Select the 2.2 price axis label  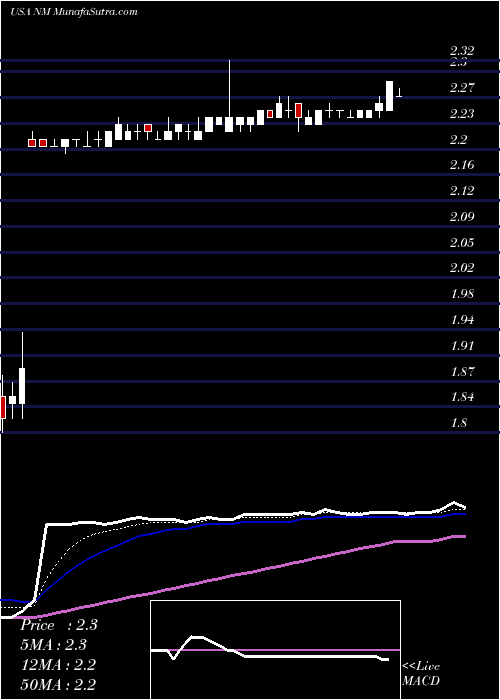(x=458, y=140)
